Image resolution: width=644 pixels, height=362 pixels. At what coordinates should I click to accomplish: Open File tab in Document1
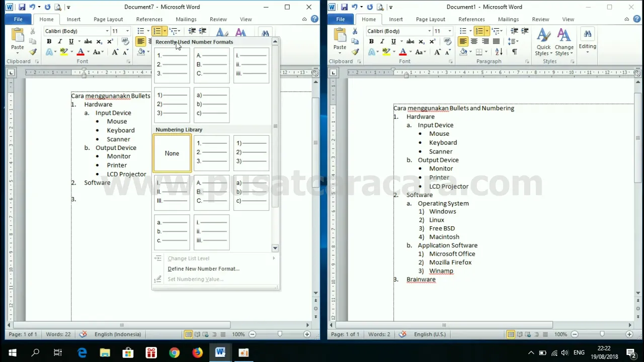point(340,19)
